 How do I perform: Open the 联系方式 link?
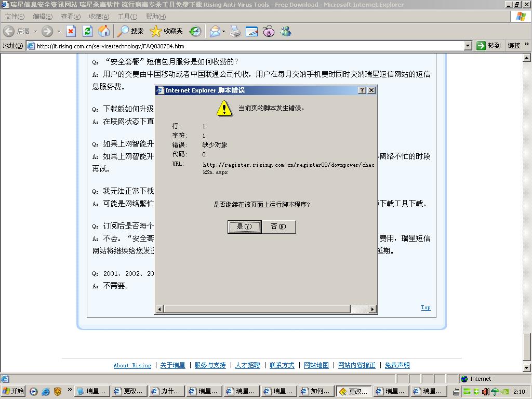pyautogui.click(x=282, y=365)
